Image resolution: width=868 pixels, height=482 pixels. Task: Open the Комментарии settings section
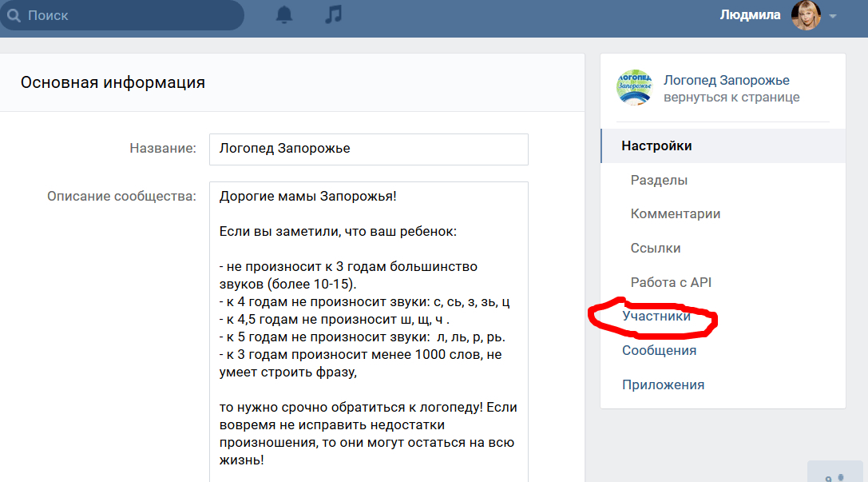click(x=676, y=214)
